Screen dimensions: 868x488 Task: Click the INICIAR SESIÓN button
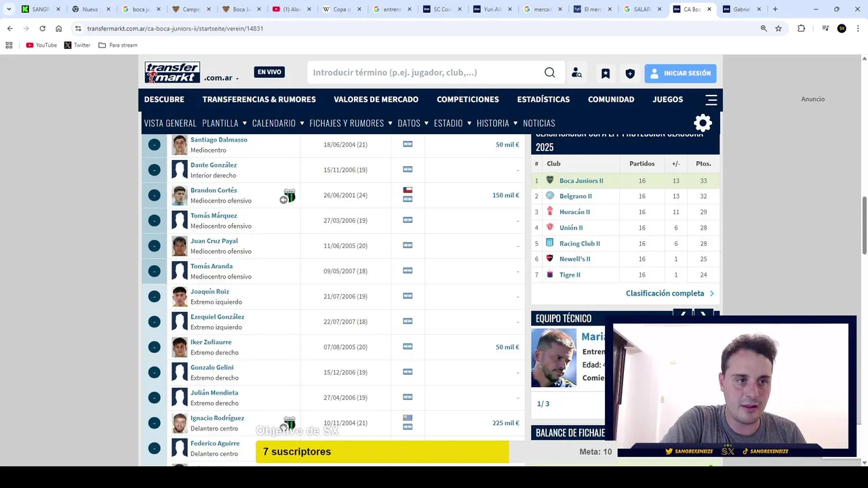pos(680,73)
